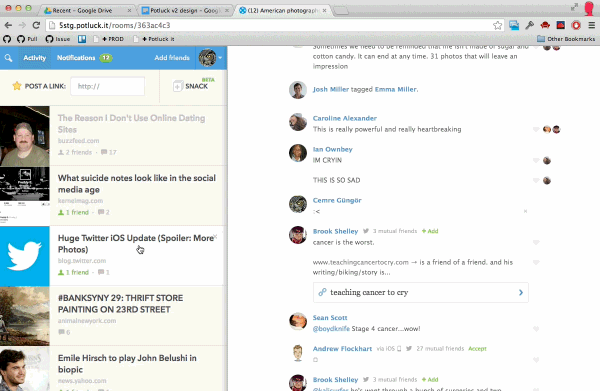Open the profile avatar dropdown arrow
The image size is (600, 391).
coord(220,58)
